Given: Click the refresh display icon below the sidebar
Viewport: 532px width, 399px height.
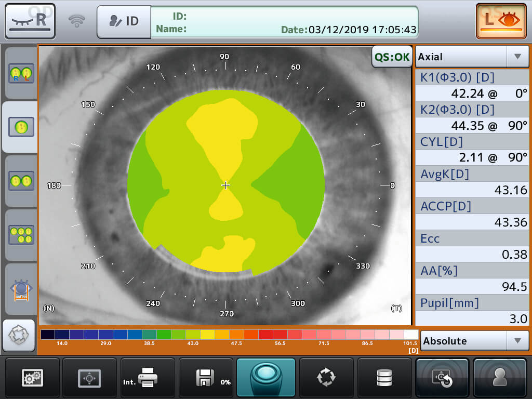Looking at the screenshot, I should pyautogui.click(x=19, y=335).
